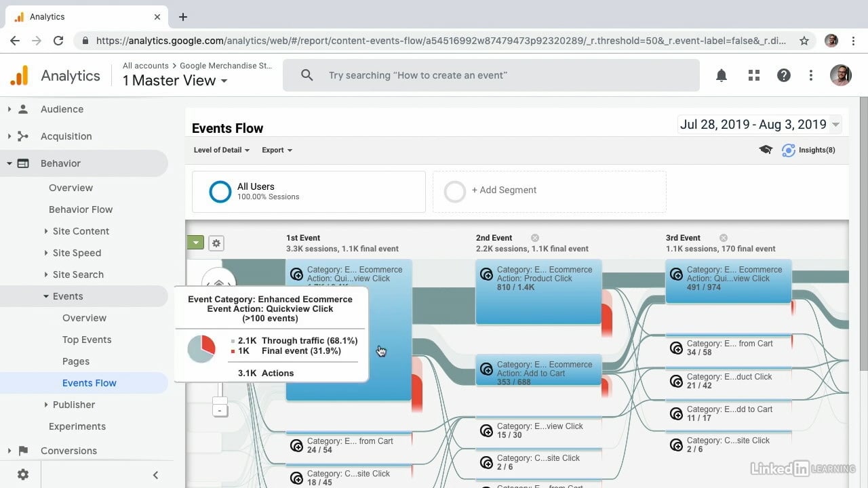Click the browser address bar URL
This screenshot has height=488, width=868.
[441, 41]
